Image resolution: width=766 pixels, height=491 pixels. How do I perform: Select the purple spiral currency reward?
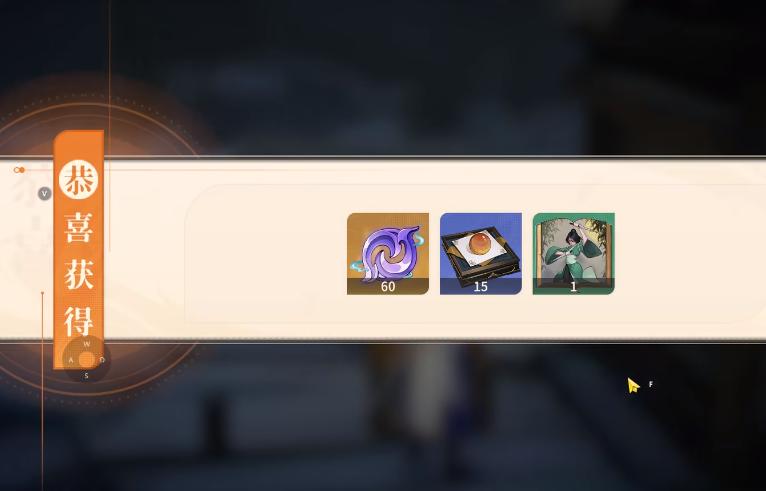pos(388,254)
